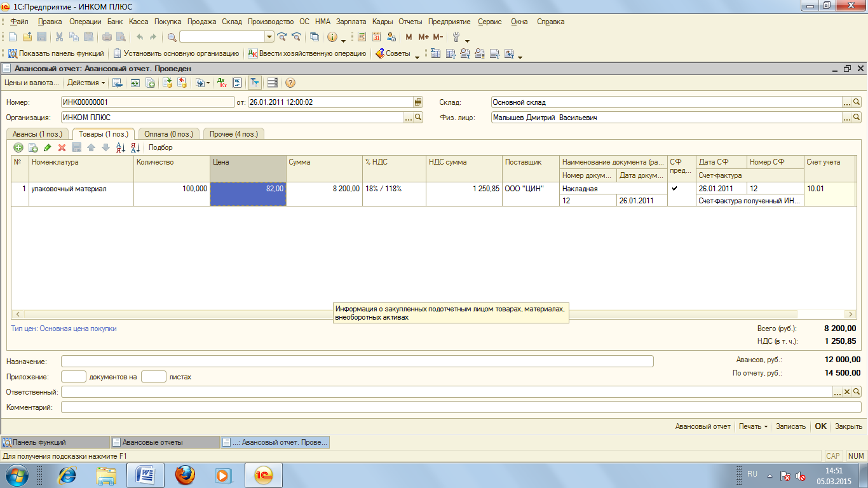Open Советы toolbar button

pos(393,53)
